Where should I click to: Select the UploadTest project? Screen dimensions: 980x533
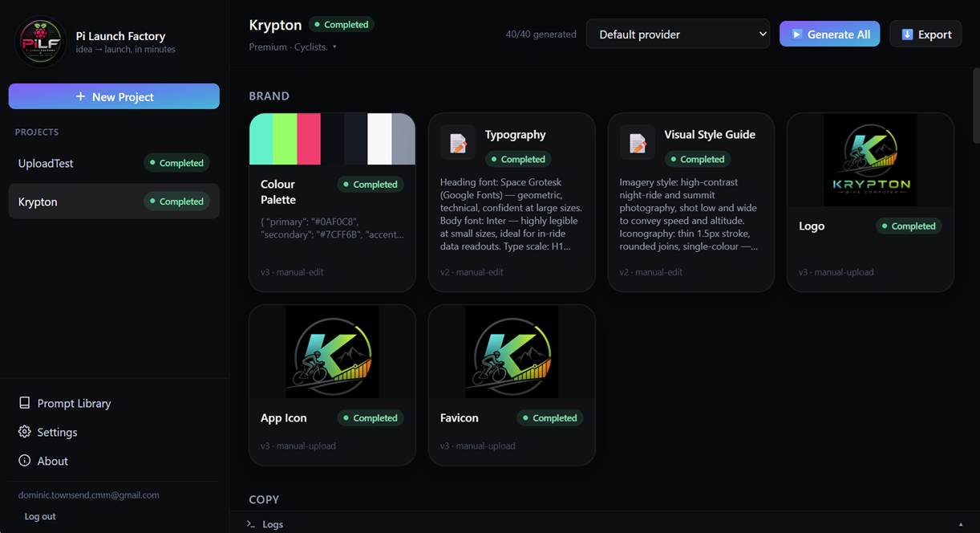point(114,163)
